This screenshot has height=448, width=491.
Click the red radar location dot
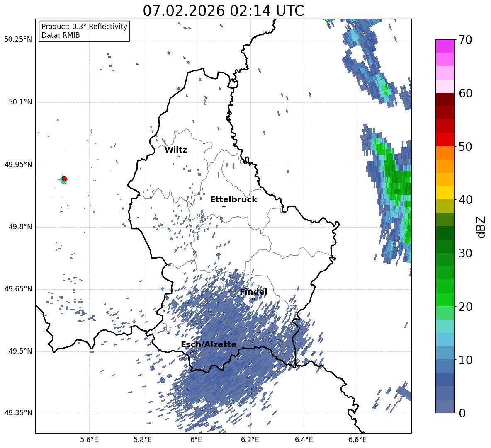click(x=64, y=179)
